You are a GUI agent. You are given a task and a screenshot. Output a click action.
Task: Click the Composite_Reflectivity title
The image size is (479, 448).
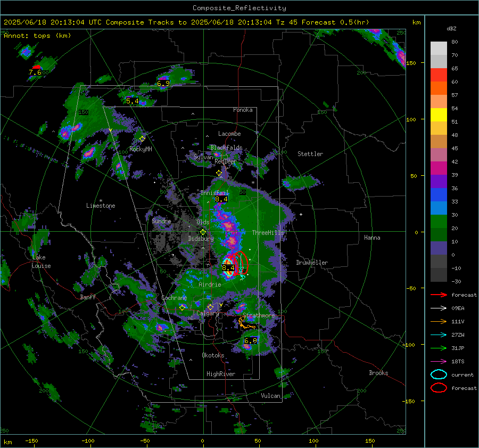pos(240,8)
